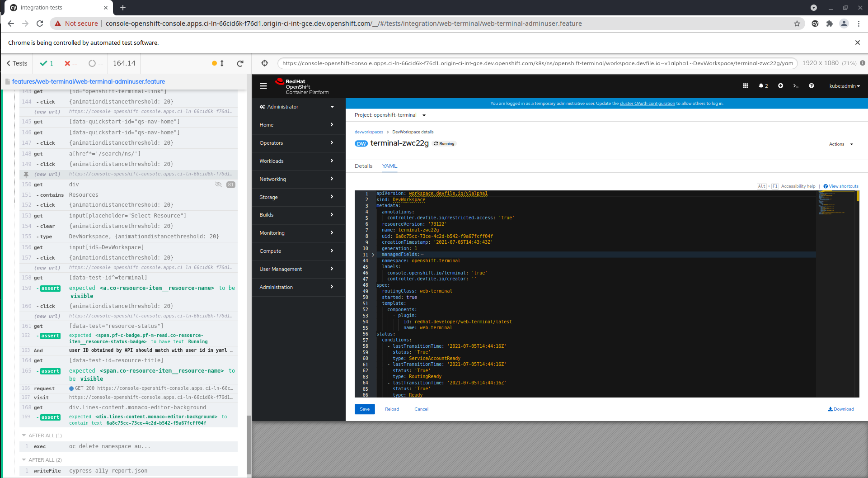Click the Cypress extension icon in toolbar
Screen dimensions: 868x478
coord(815,24)
